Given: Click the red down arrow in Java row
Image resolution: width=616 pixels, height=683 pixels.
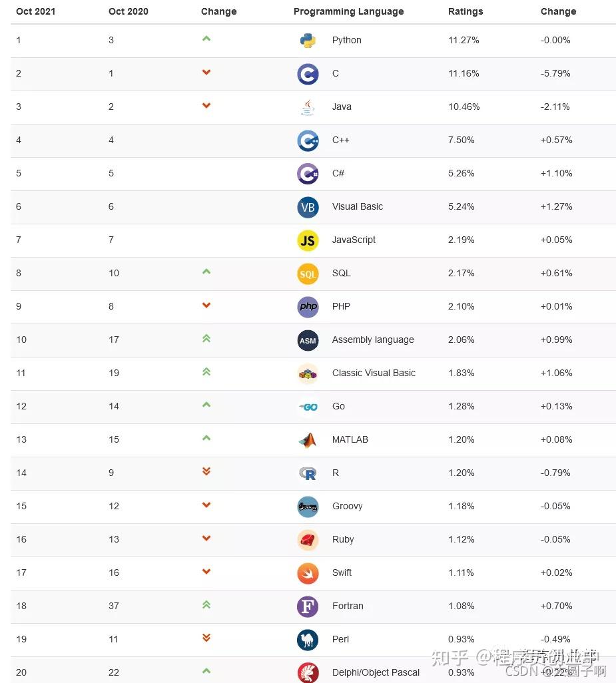Looking at the screenshot, I should tap(206, 105).
